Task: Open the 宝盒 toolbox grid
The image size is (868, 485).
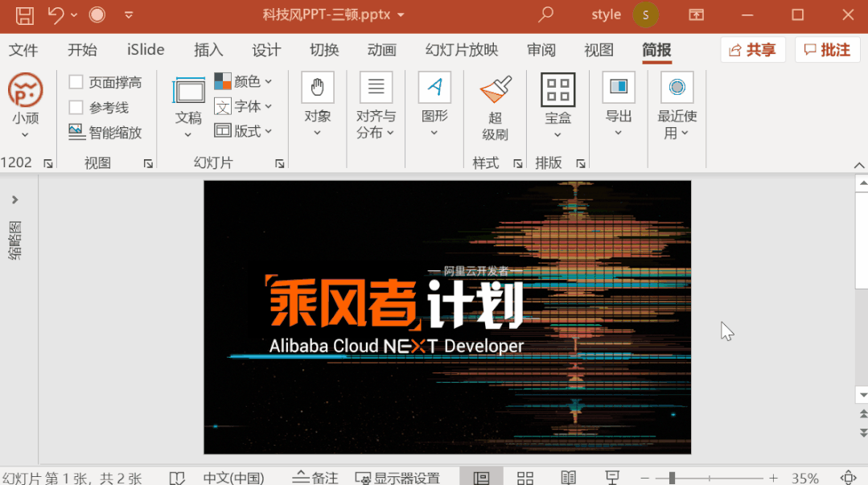Action: pos(558,105)
